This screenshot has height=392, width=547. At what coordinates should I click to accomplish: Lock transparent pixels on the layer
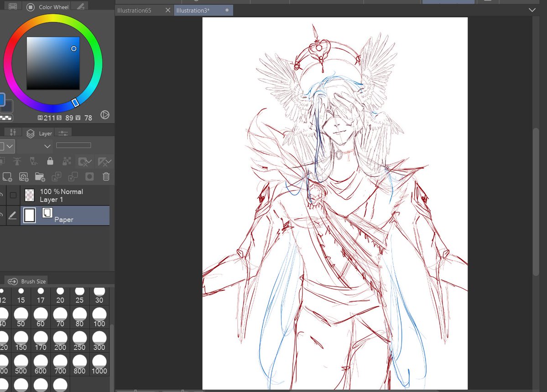pyautogui.click(x=67, y=161)
